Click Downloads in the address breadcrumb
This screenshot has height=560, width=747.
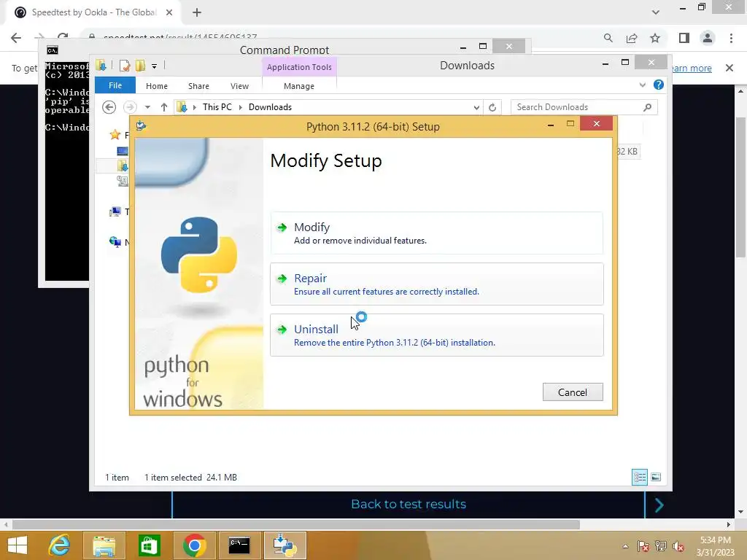270,107
